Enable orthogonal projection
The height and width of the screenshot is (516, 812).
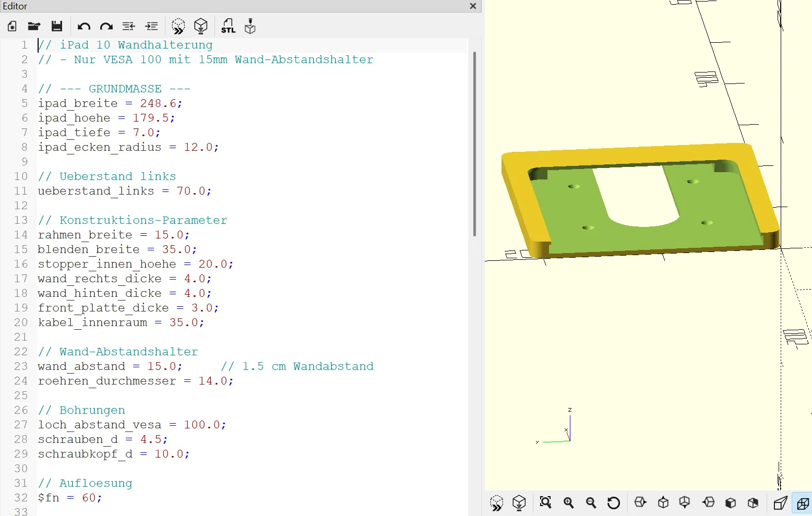coord(803,503)
